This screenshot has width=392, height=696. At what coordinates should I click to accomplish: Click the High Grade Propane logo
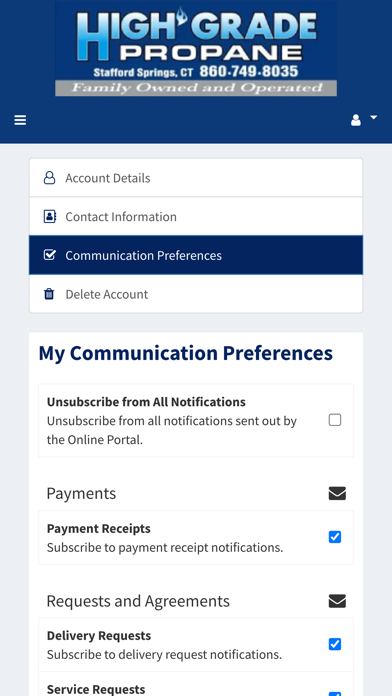196,49
